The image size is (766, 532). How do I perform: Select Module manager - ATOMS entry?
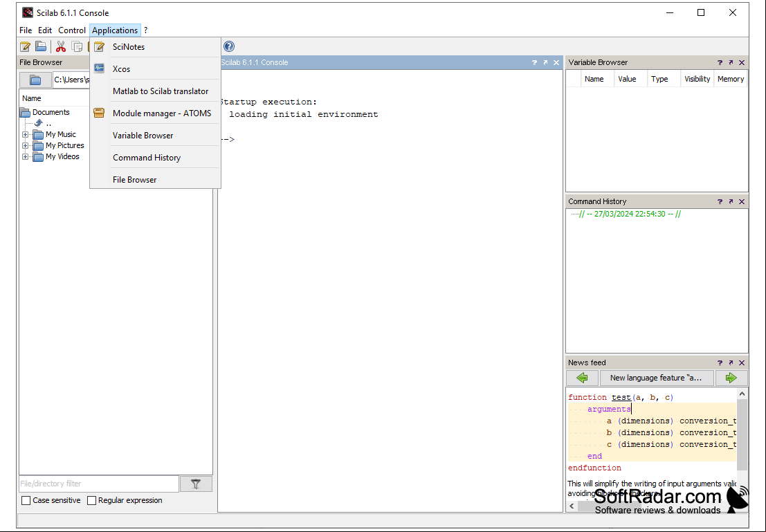[156, 113]
